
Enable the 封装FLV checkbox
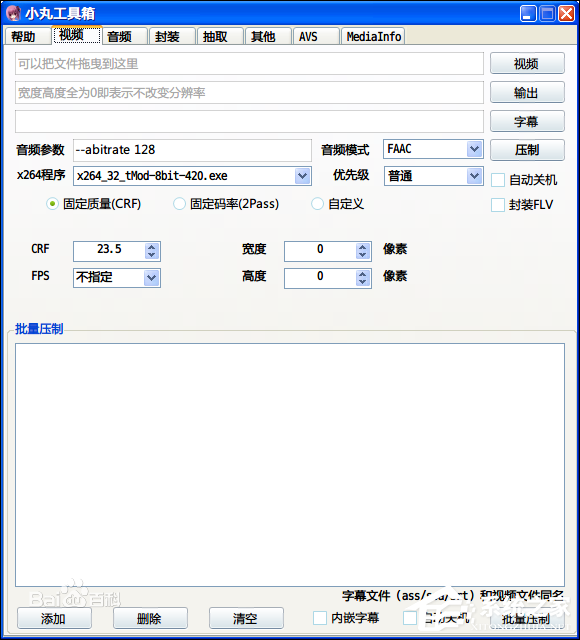[498, 205]
